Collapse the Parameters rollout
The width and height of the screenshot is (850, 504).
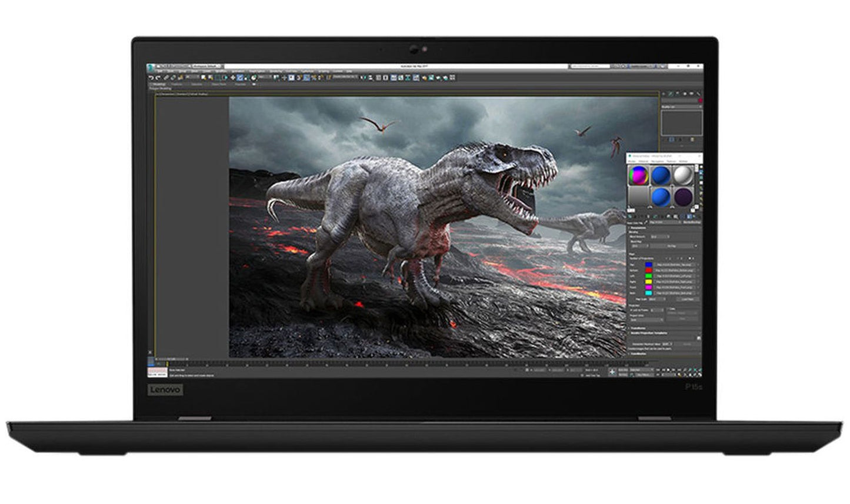pyautogui.click(x=664, y=228)
